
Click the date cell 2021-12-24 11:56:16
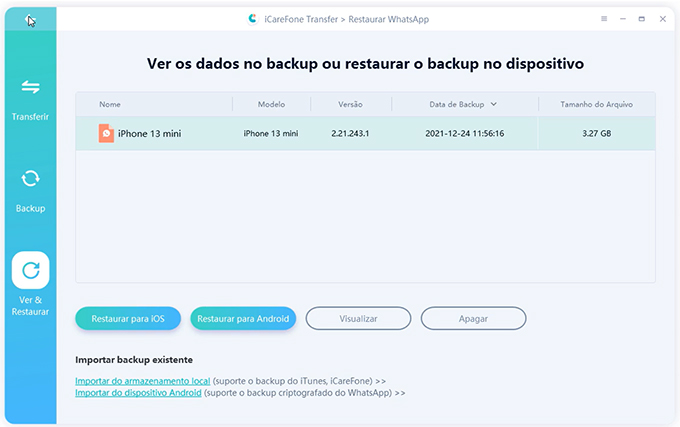pyautogui.click(x=464, y=134)
